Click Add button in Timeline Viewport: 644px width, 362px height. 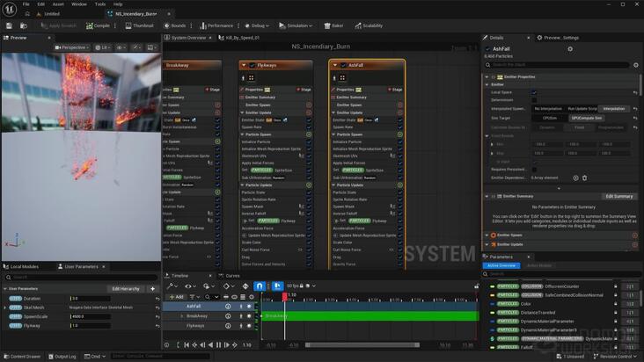(x=177, y=297)
